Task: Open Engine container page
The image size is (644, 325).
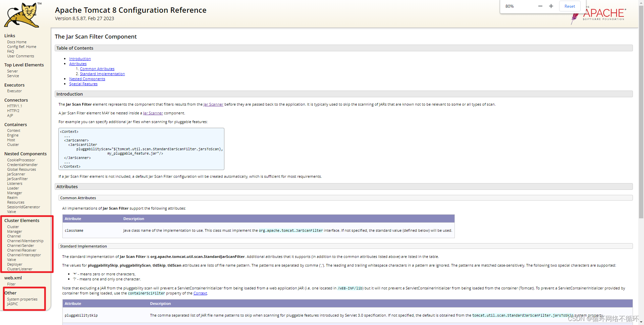Action: 13,135
